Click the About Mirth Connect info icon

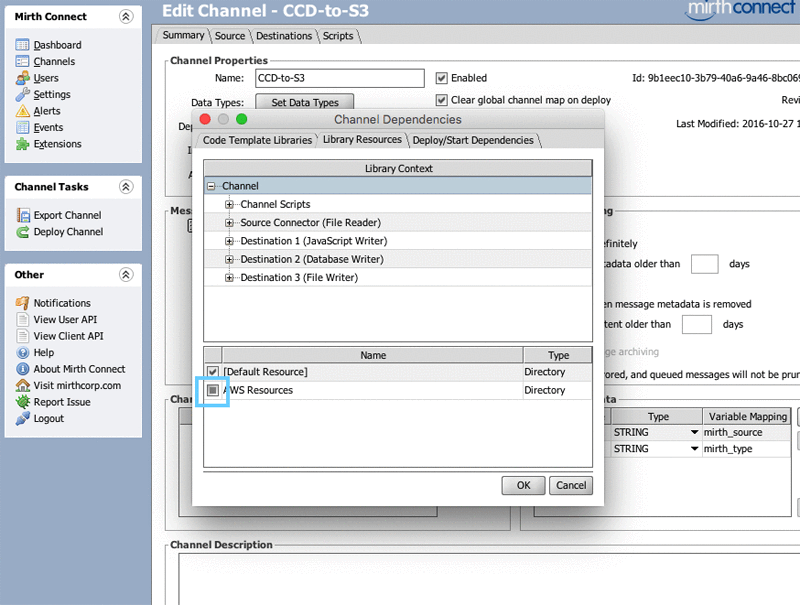click(x=22, y=369)
